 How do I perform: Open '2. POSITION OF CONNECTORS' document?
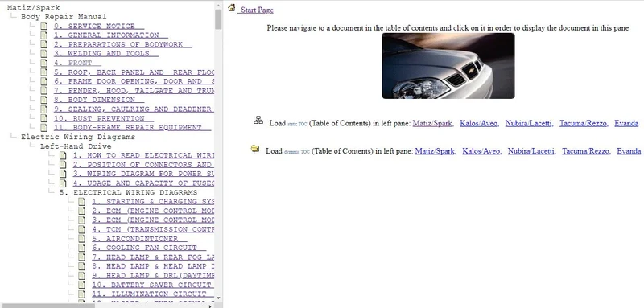[144, 165]
